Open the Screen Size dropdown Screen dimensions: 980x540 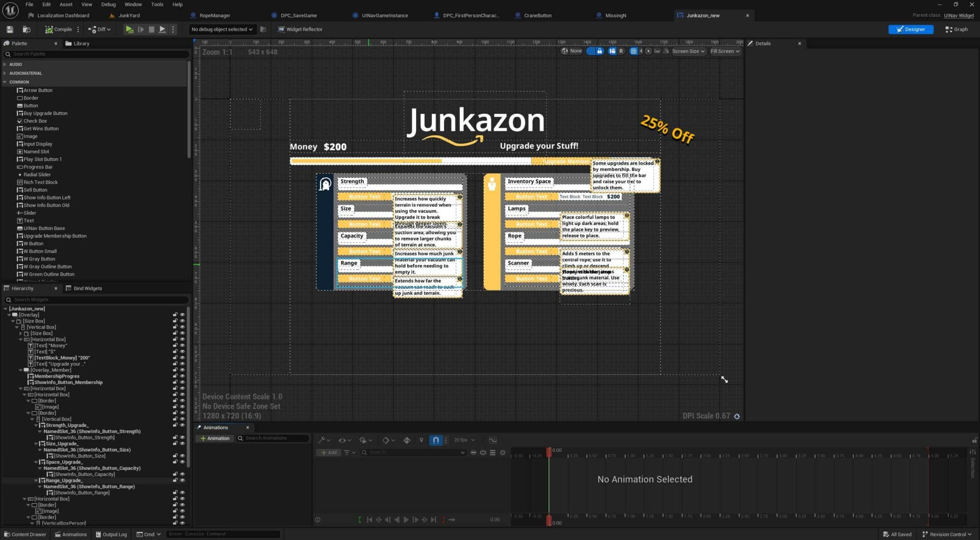[x=688, y=51]
